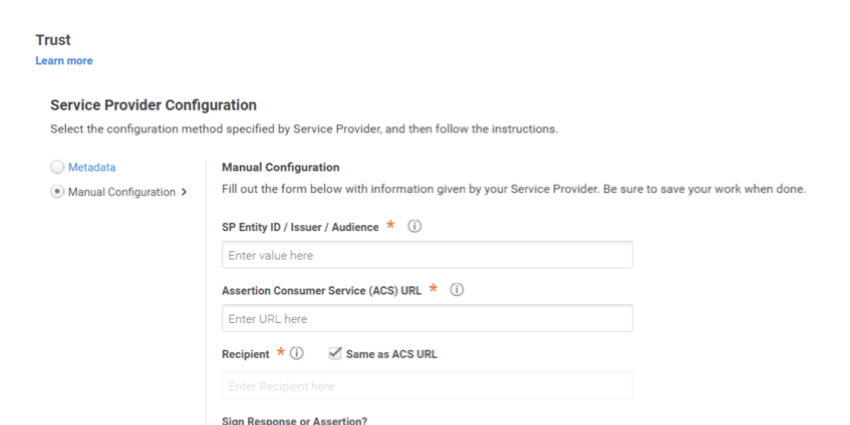Click the Manual Configuration option label
850x425 pixels.
[x=121, y=192]
